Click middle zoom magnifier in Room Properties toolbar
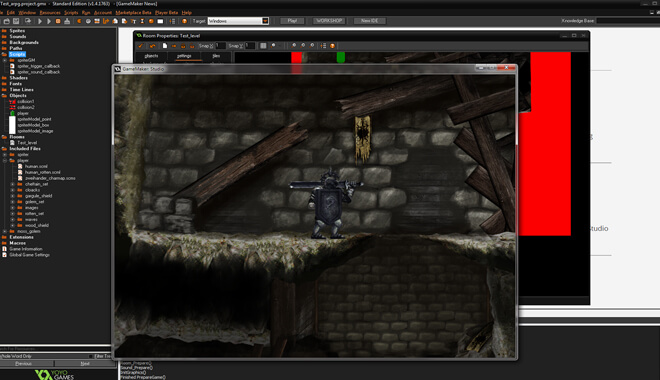 coord(303,45)
